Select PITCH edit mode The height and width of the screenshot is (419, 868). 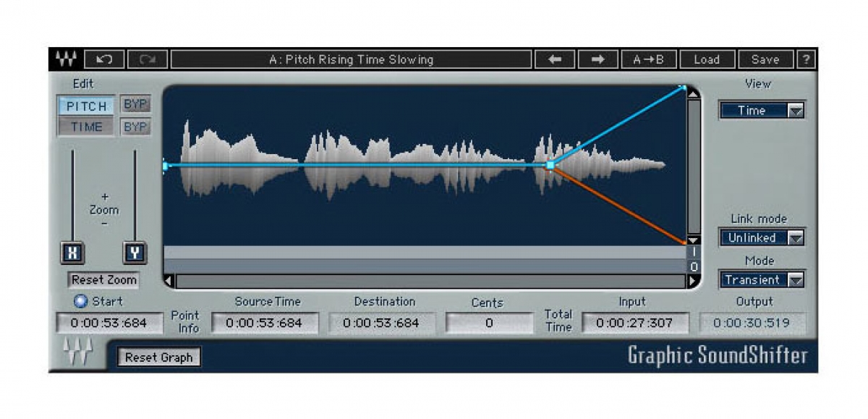point(87,106)
